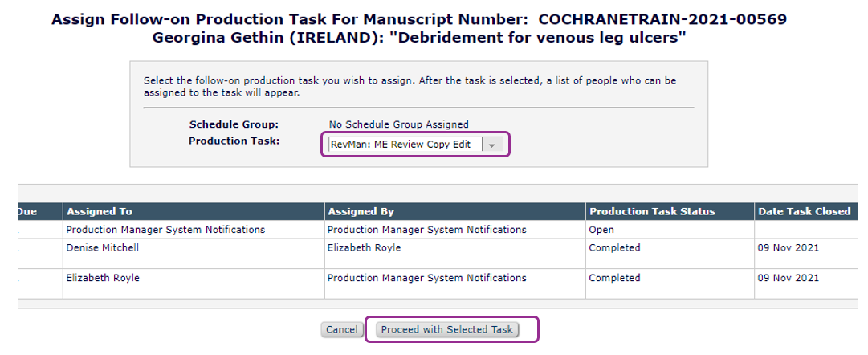
Task: Click the horizontal scrollbar below the task table
Action: pyautogui.click(x=434, y=304)
